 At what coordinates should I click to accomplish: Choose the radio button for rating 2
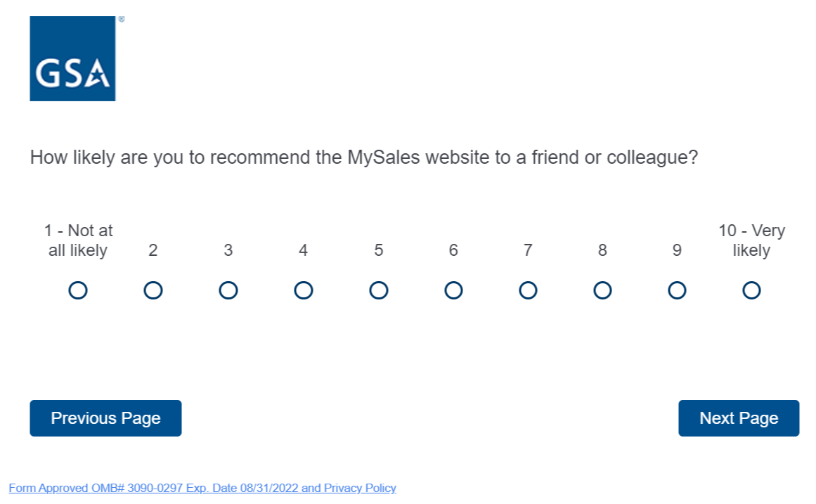(153, 290)
